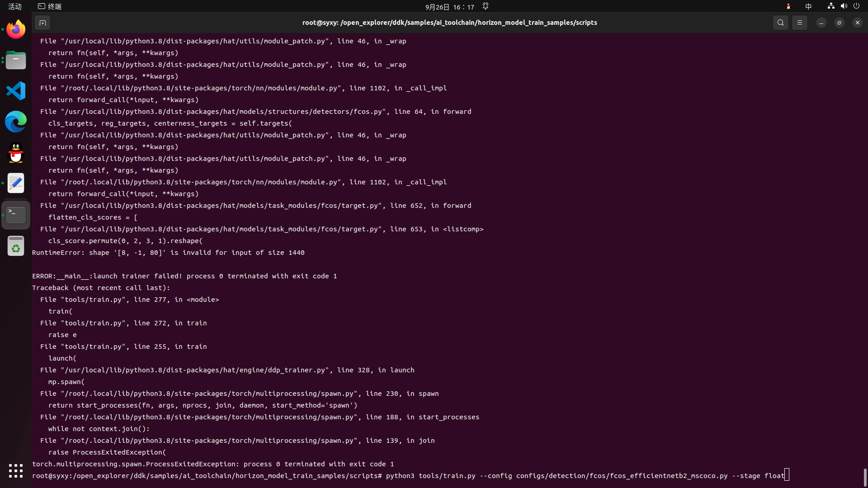Image resolution: width=868 pixels, height=488 pixels.
Task: Open the 活动 activities overview
Action: coord(15,6)
